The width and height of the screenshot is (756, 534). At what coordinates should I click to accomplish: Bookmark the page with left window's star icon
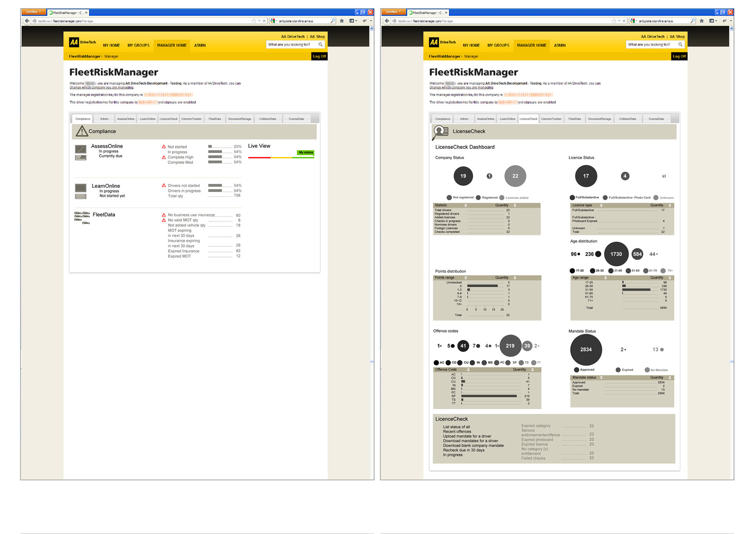point(254,21)
